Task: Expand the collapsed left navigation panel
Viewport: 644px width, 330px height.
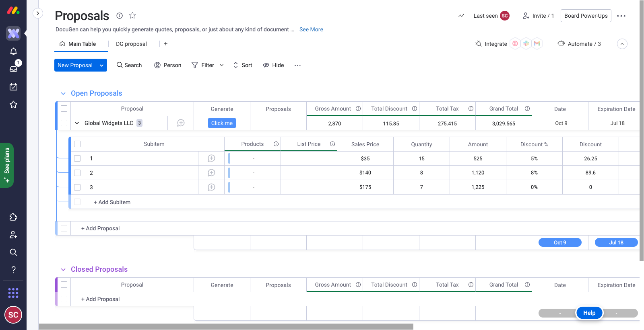Action: (x=37, y=13)
